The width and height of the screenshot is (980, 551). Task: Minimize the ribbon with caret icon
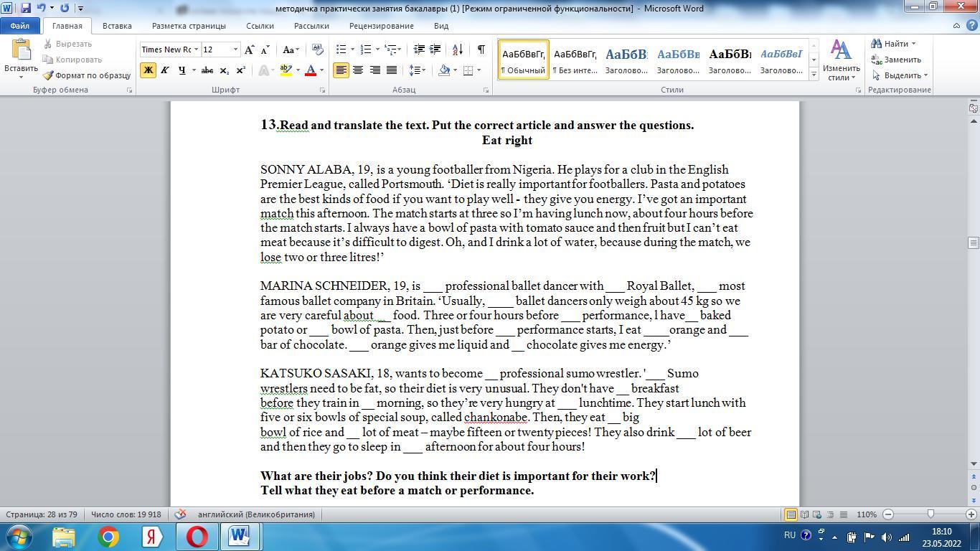(956, 26)
